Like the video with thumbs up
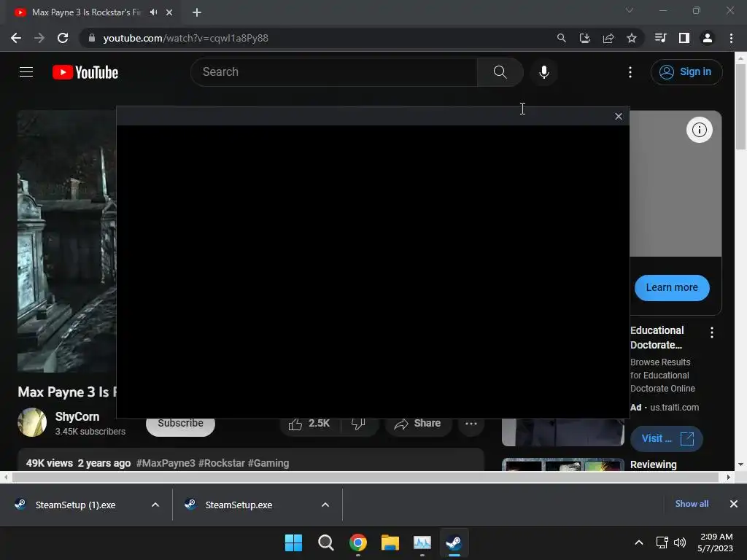The width and height of the screenshot is (747, 560). 309,424
